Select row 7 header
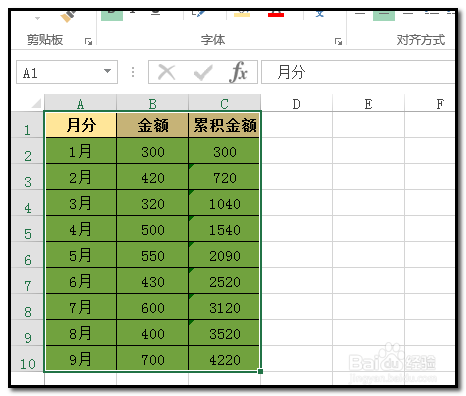This screenshot has height=396, width=466. 28,281
